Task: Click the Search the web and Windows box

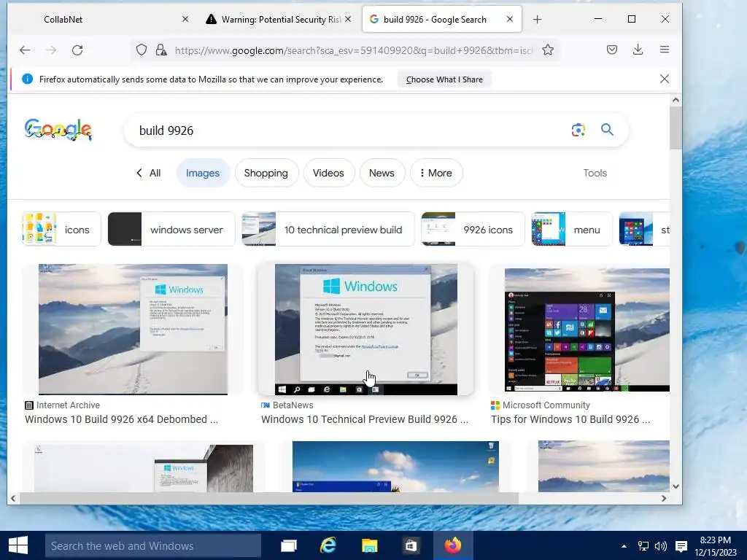Action: coord(153,545)
